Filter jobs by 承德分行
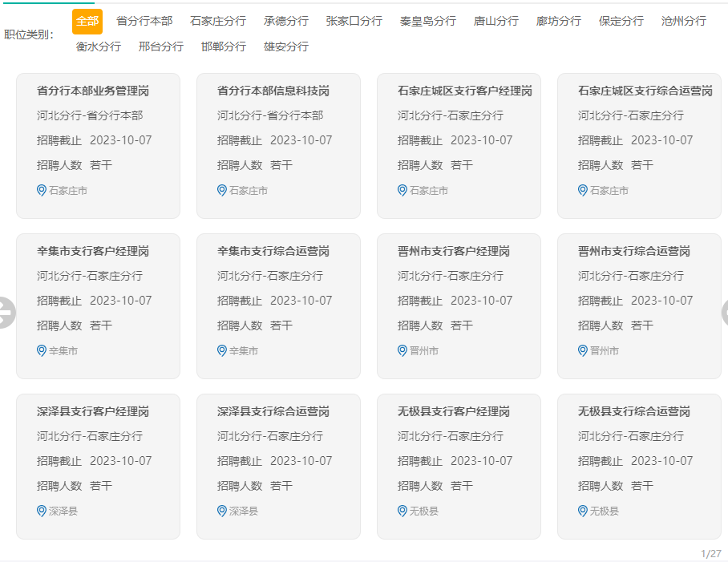Viewport: 728px width, 562px height. point(286,22)
